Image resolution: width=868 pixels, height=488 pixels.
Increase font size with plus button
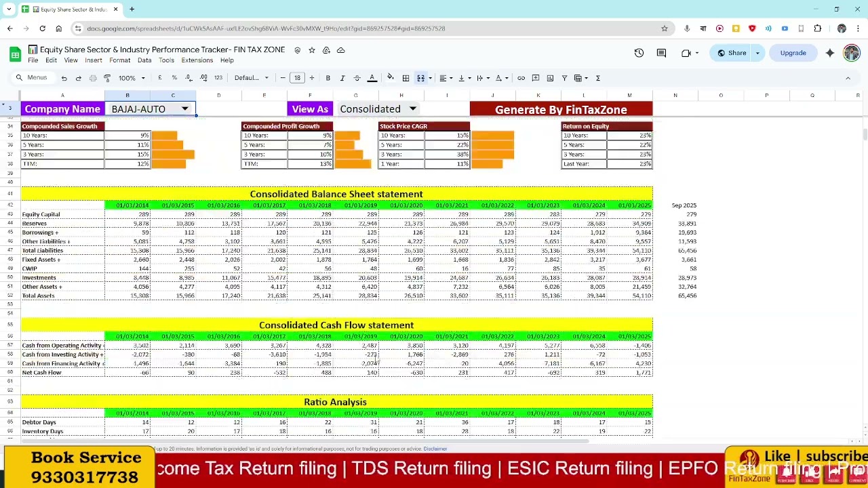click(312, 78)
